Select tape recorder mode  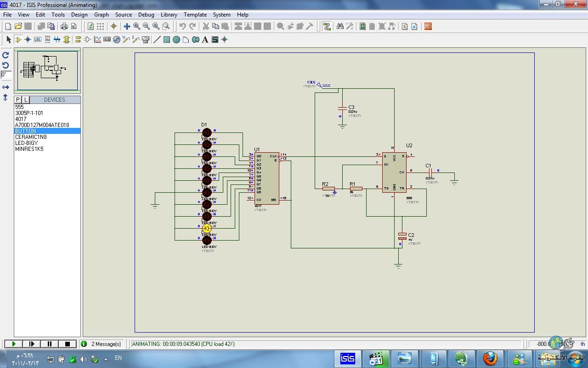(x=107, y=40)
